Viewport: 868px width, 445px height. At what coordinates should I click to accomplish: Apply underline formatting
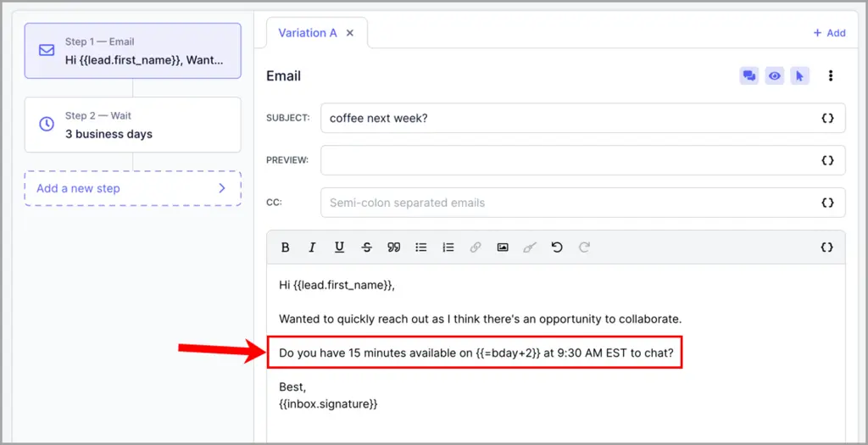(x=339, y=248)
